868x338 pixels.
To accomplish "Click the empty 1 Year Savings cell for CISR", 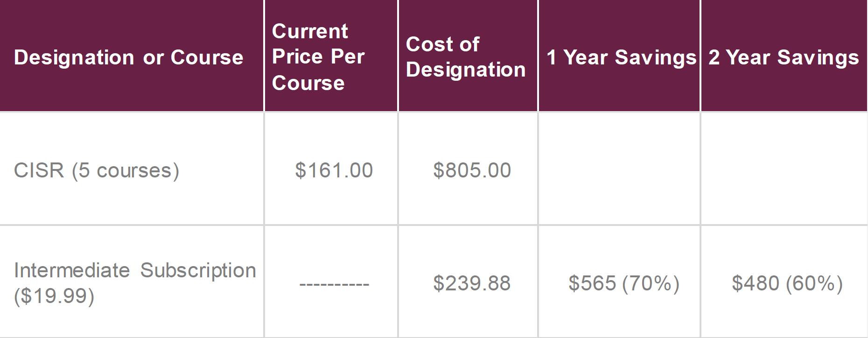I will [x=619, y=169].
